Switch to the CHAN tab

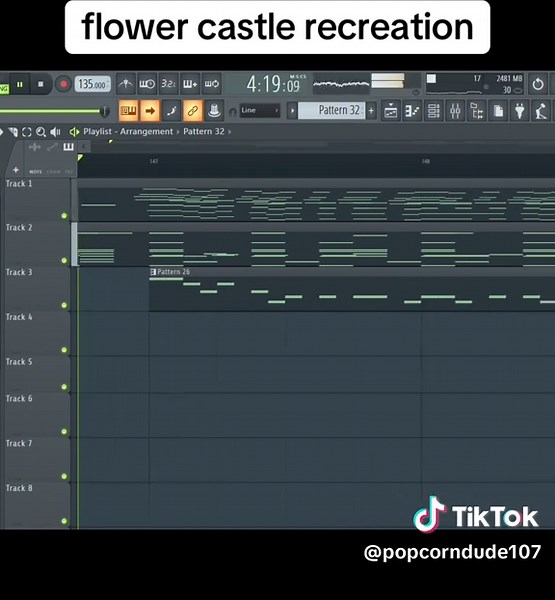pyautogui.click(x=53, y=172)
